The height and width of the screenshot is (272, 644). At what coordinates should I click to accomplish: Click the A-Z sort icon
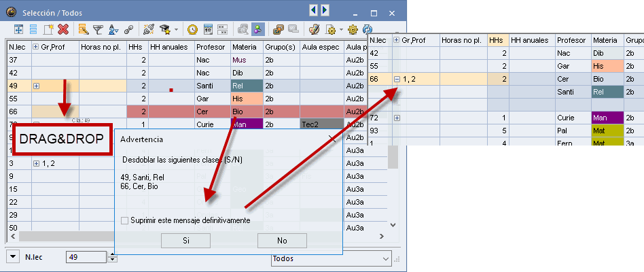coord(113,29)
